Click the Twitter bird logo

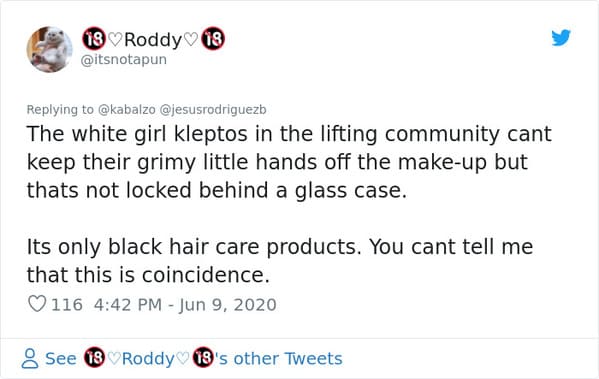click(x=561, y=37)
